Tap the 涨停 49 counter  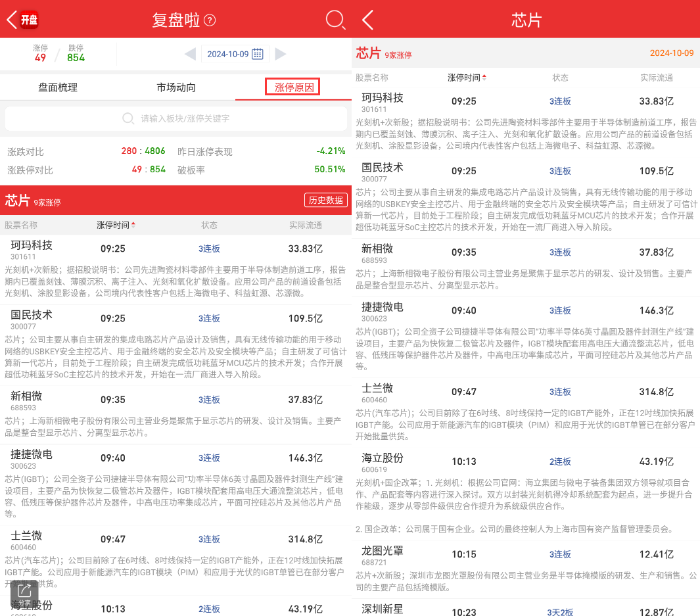tap(40, 53)
